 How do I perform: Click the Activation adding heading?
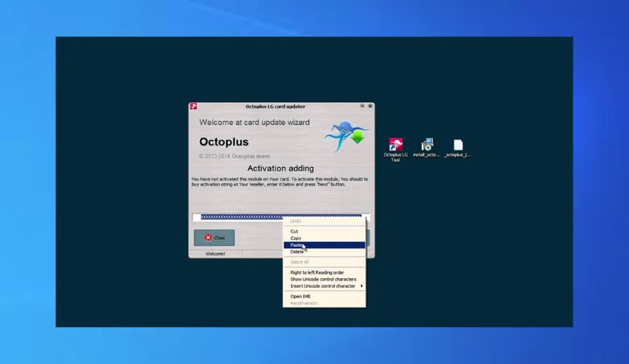tap(281, 168)
